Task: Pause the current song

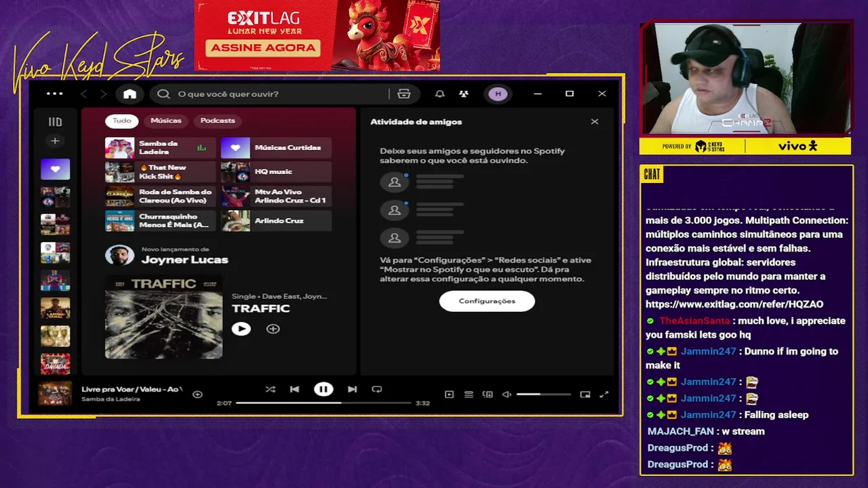Action: pyautogui.click(x=323, y=389)
